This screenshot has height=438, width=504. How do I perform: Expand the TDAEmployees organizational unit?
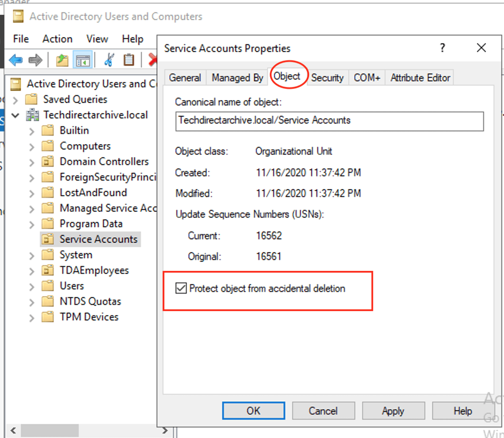click(x=32, y=271)
